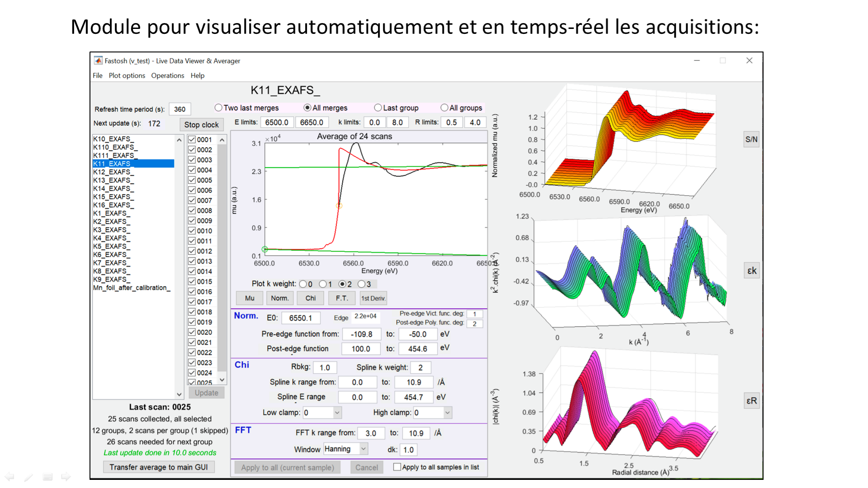Click the MATLAB icon in title bar
The height and width of the screenshot is (488, 868).
98,61
